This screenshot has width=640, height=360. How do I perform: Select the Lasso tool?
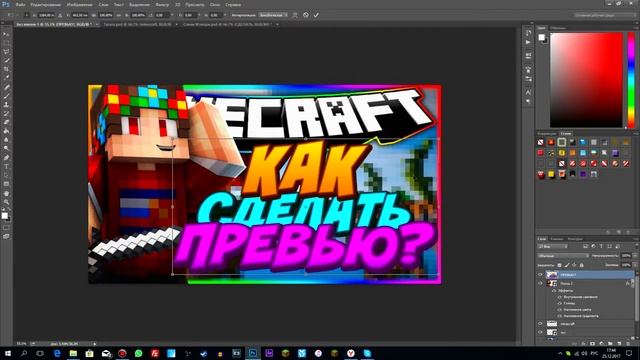point(6,52)
